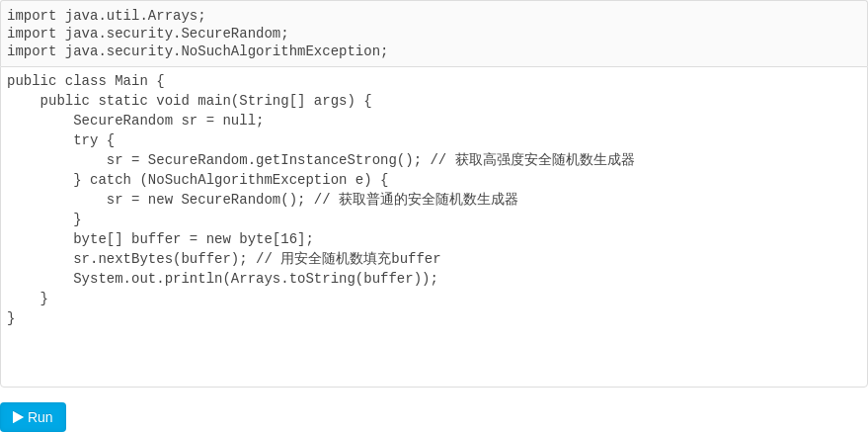Click the sr.nextBytes(buffer) call
Image resolution: width=868 pixels, height=432 pixels.
tap(160, 259)
